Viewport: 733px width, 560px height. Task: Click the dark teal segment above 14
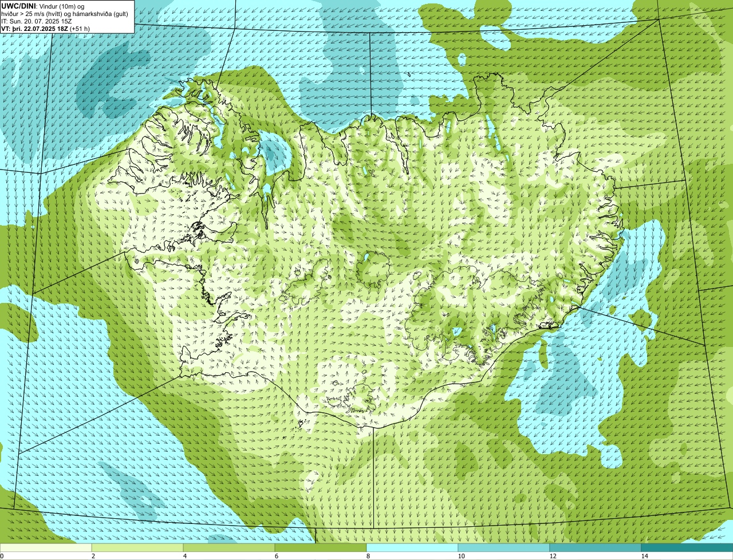click(x=687, y=548)
